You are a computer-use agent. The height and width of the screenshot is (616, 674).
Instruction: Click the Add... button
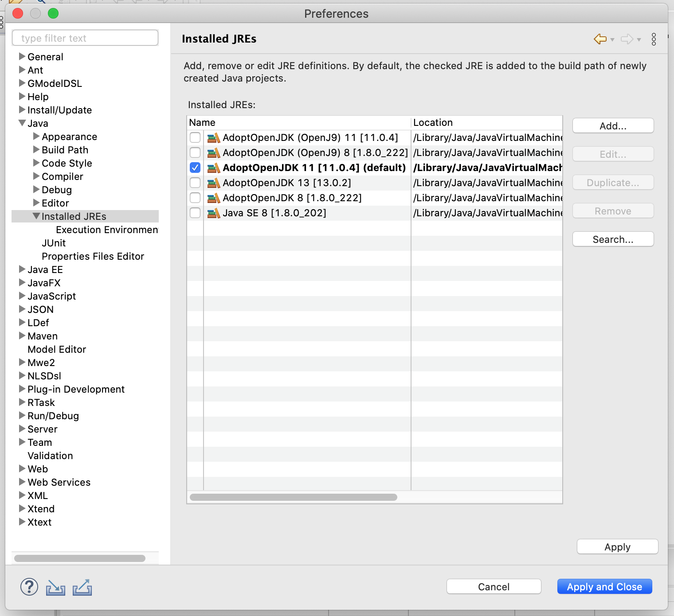(613, 126)
